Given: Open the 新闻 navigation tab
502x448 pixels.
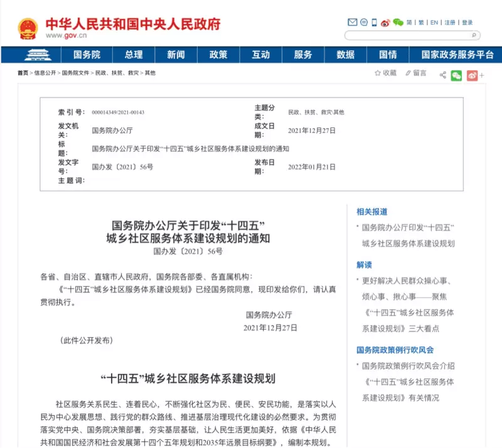Looking at the screenshot, I should [176, 55].
